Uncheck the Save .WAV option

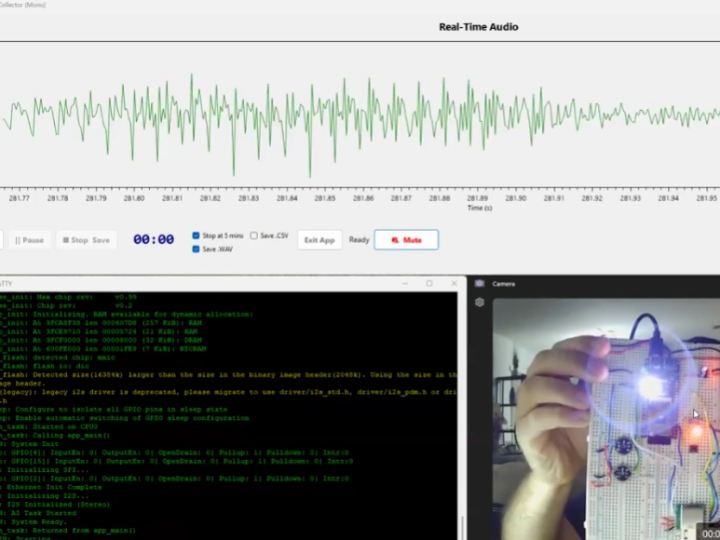pos(197,249)
